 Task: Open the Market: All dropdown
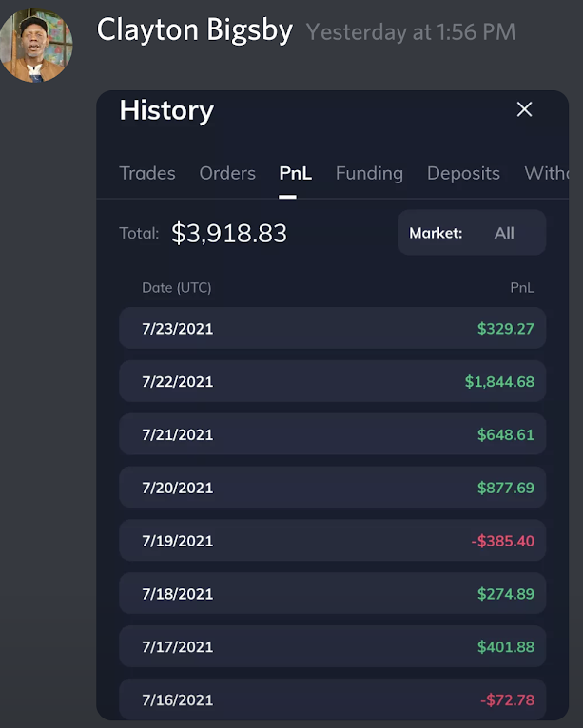point(472,232)
